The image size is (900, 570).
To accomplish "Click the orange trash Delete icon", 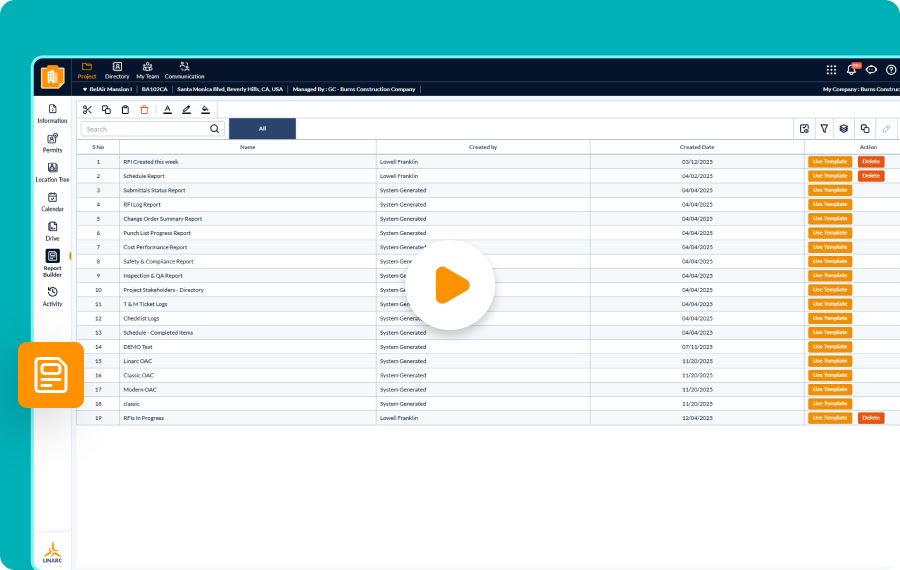I will (x=144, y=110).
